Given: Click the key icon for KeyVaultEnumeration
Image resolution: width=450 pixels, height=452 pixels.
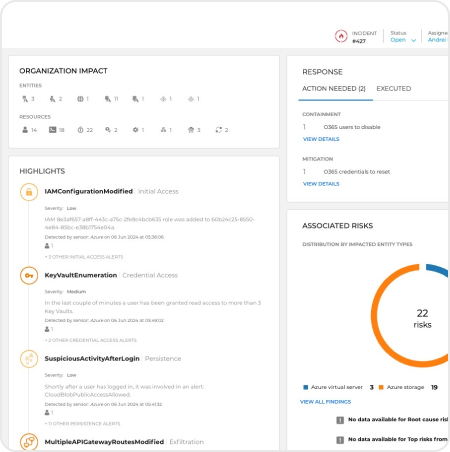Looking at the screenshot, I should 29,276.
